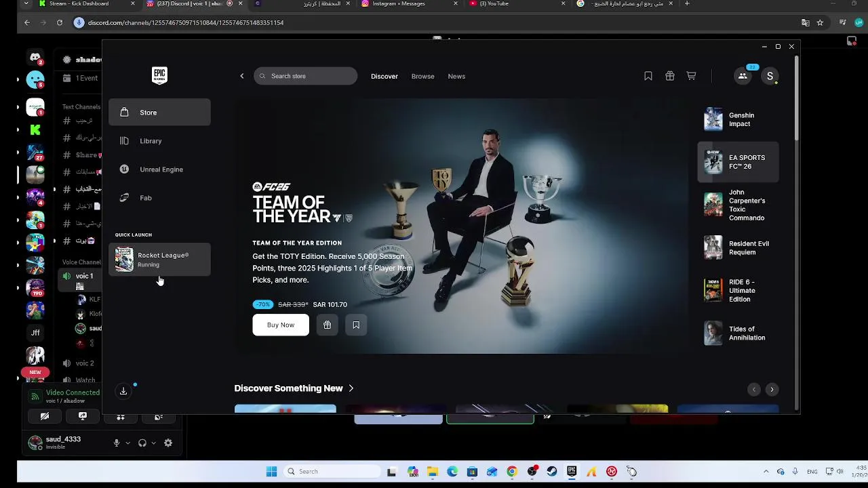This screenshot has width=868, height=488.
Task: Click Buy Now for FC26 TOTY Edition
Action: (281, 325)
